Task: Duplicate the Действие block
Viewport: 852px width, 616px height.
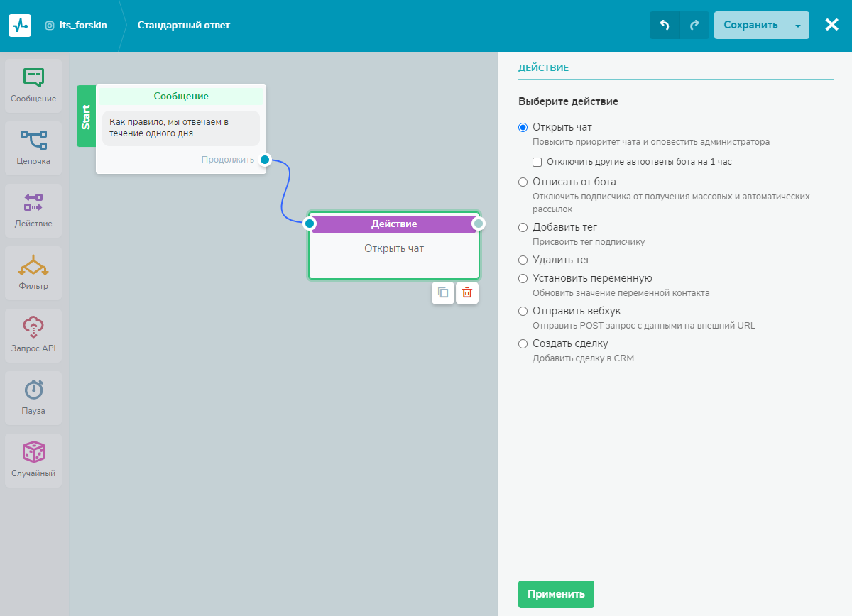Action: (443, 292)
